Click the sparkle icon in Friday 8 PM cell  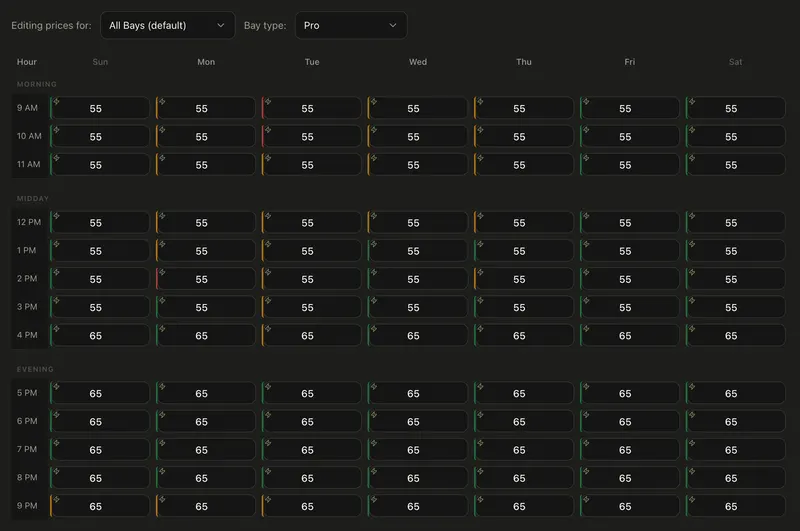click(x=586, y=471)
